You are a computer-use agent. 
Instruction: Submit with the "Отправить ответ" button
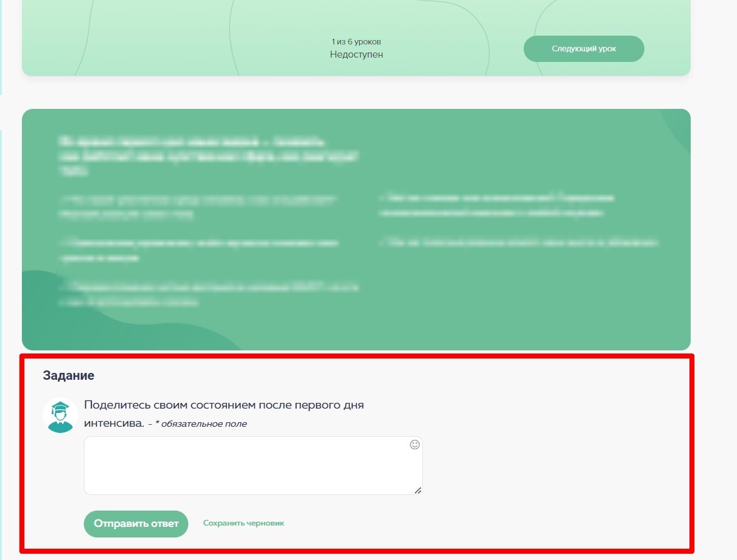pyautogui.click(x=136, y=524)
